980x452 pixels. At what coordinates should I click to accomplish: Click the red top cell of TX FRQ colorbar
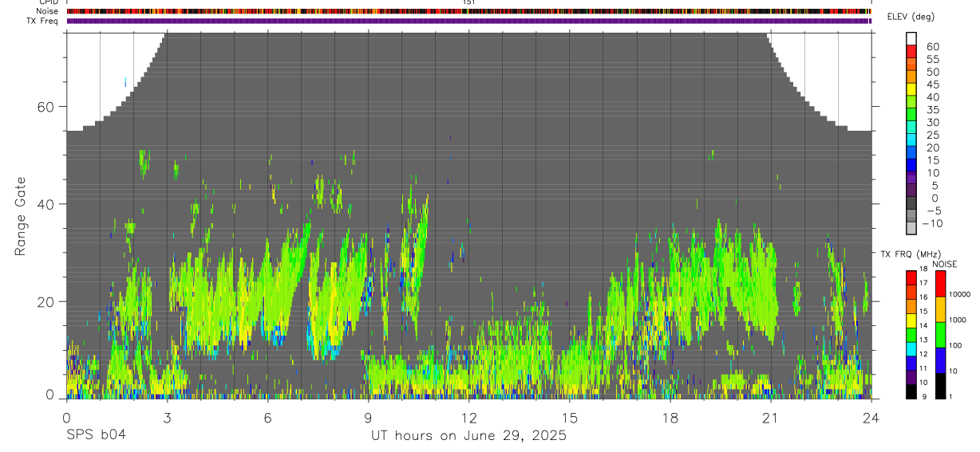tap(911, 278)
